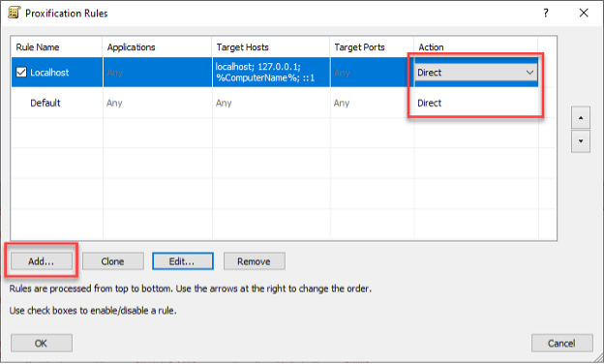Move rule down with arrow button
This screenshot has width=604, height=364.
click(x=581, y=141)
